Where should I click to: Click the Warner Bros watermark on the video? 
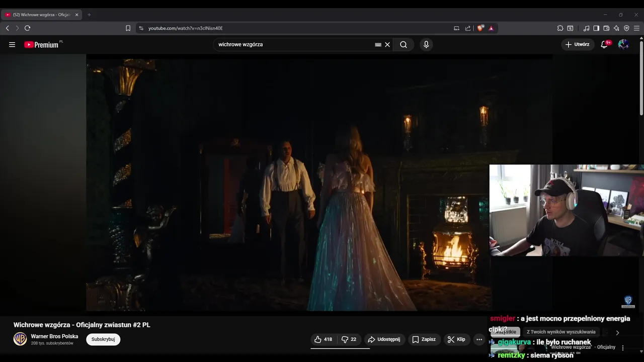[628, 302]
